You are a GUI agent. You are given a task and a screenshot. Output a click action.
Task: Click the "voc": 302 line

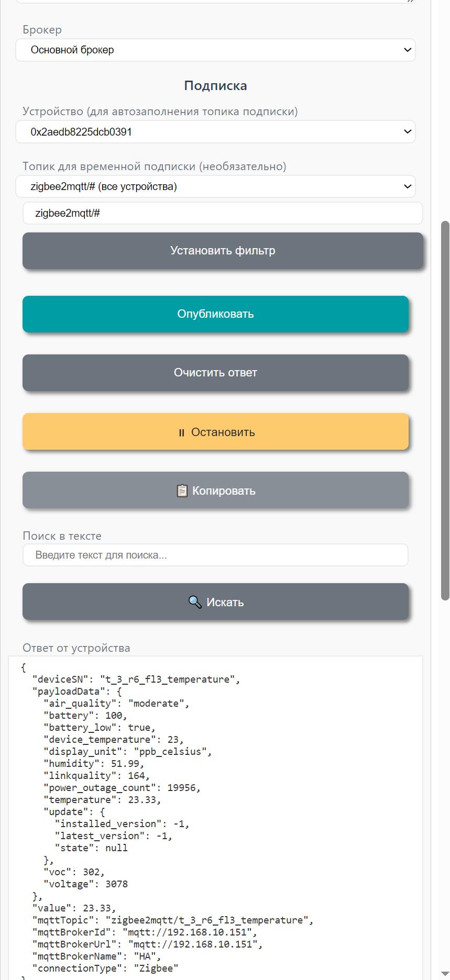[x=74, y=872]
